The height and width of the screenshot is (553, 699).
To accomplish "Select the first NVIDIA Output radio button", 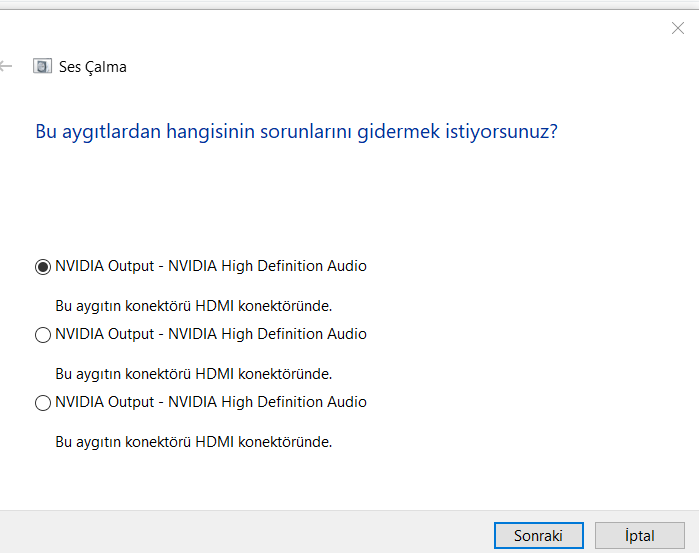I will (43, 267).
